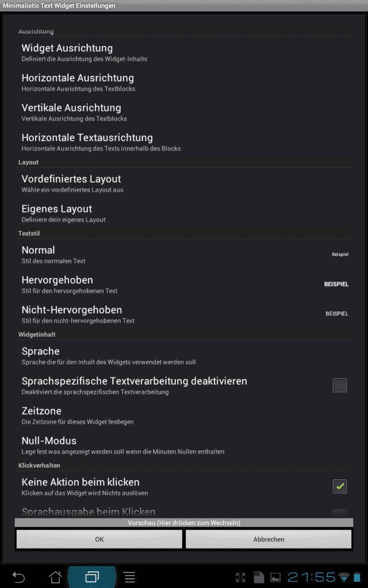368x588 pixels.
Task: Toggle Sprachausgabe beim Klicken checkbox
Action: tap(340, 513)
